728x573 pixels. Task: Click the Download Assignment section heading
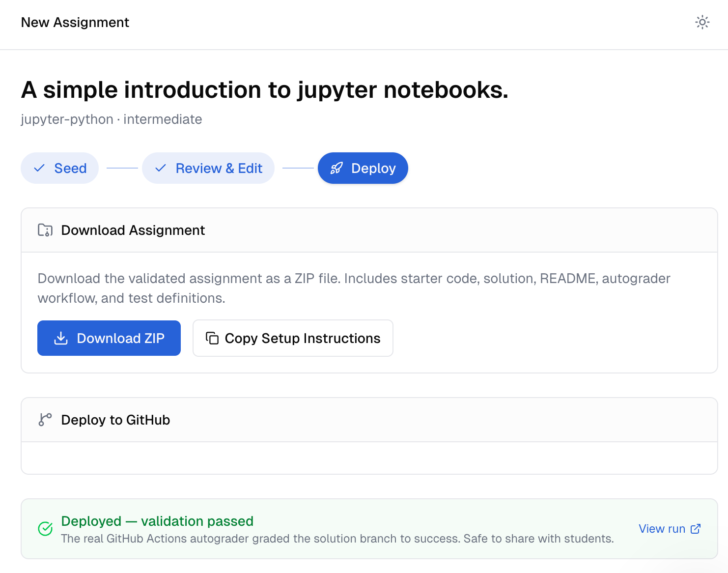(x=133, y=230)
